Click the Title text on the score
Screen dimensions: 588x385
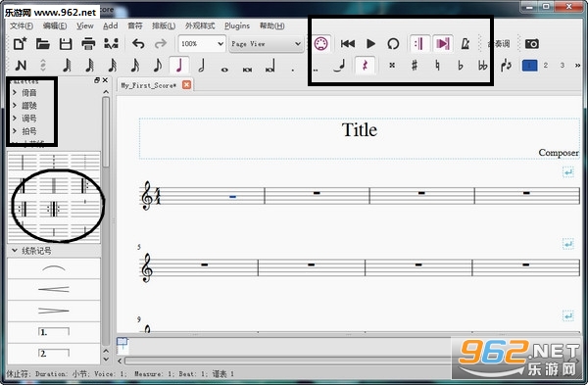point(360,130)
